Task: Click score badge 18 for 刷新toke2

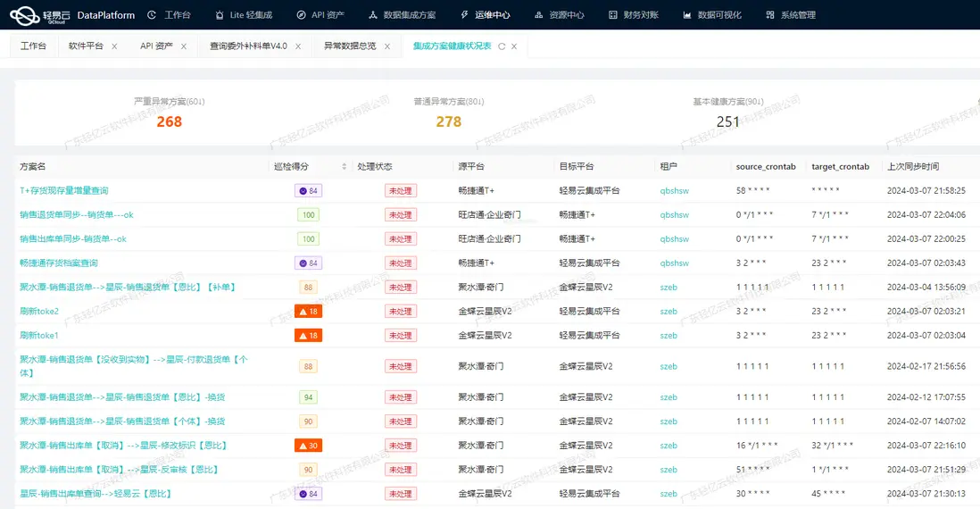Action: tap(308, 312)
